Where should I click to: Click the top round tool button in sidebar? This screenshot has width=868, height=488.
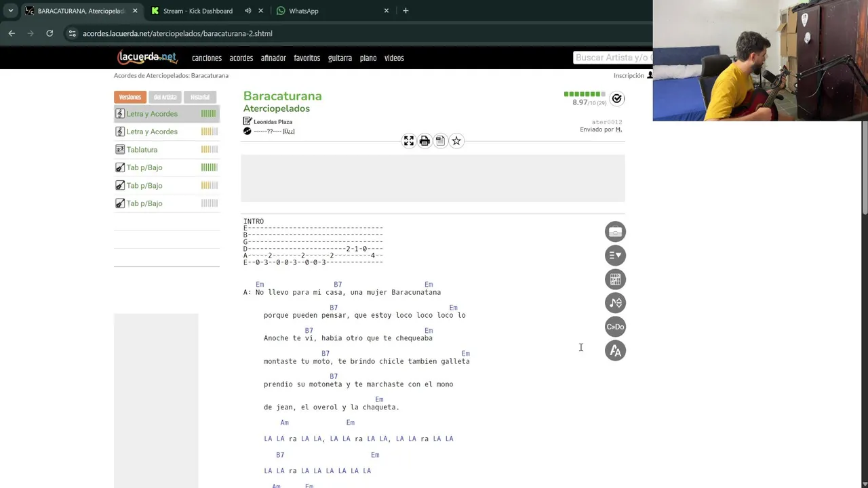[x=615, y=232]
